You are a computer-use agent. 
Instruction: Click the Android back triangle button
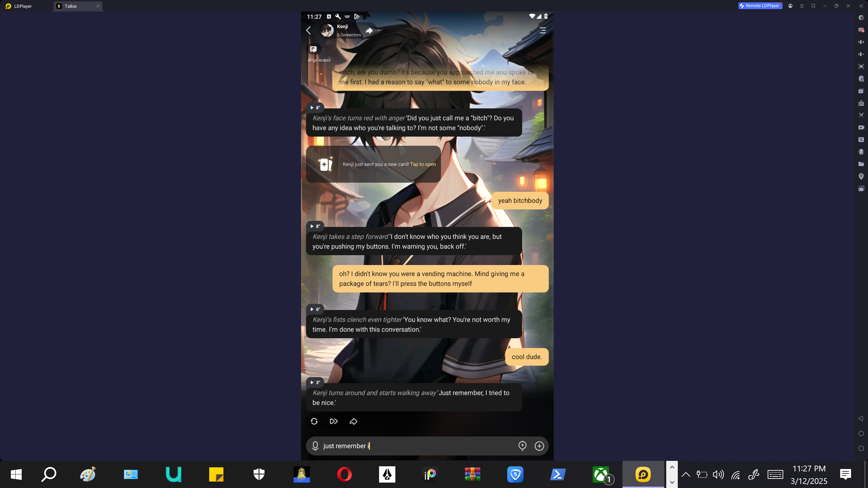(x=861, y=419)
